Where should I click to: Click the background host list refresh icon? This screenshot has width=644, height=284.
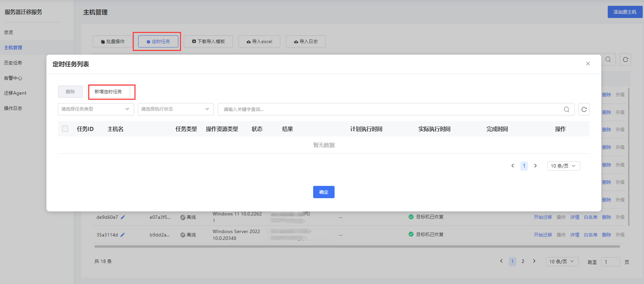pos(626,59)
